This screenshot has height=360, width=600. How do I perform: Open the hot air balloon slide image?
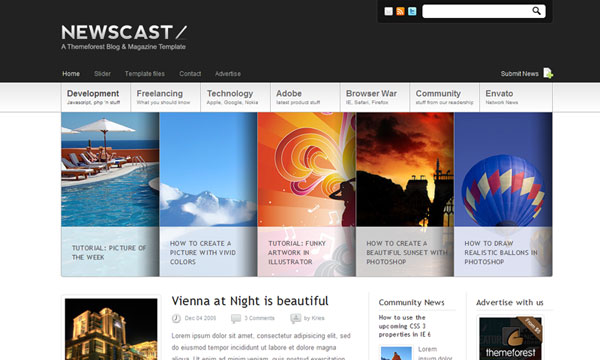click(x=503, y=169)
